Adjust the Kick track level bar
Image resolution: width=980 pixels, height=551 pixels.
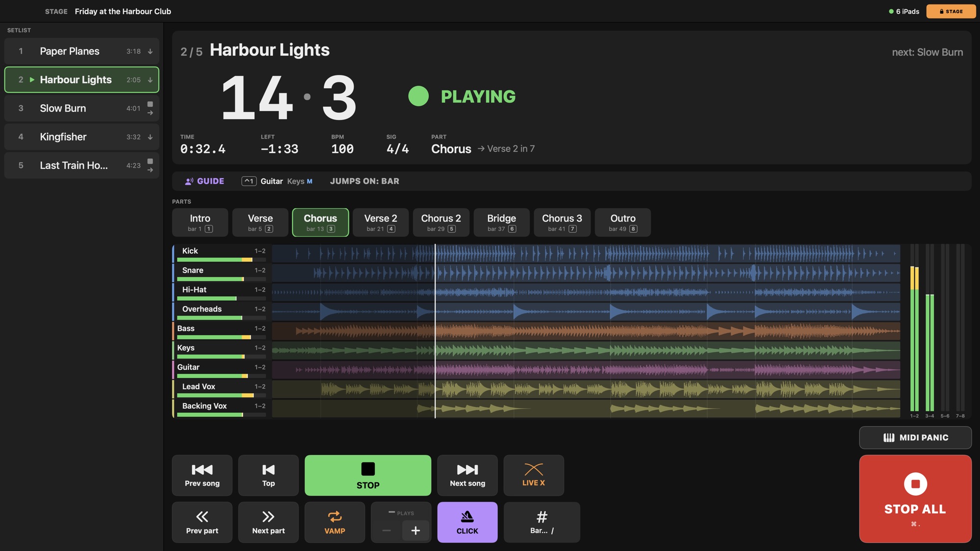click(221, 260)
